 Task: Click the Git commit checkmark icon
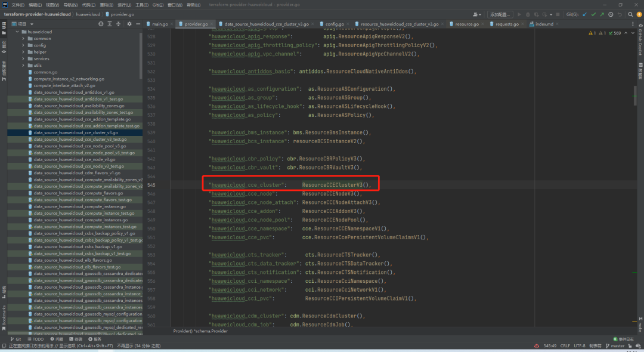(593, 14)
